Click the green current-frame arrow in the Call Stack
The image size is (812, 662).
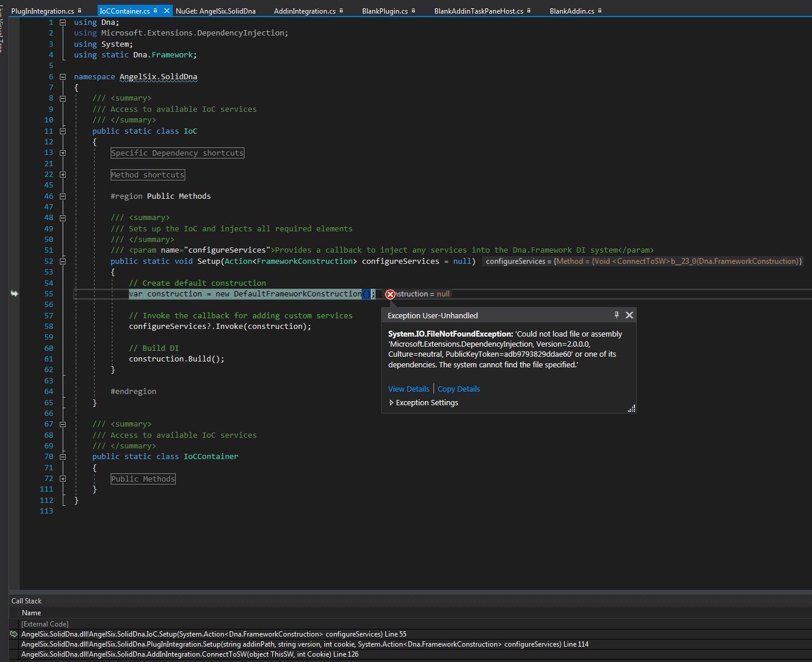[x=13, y=634]
